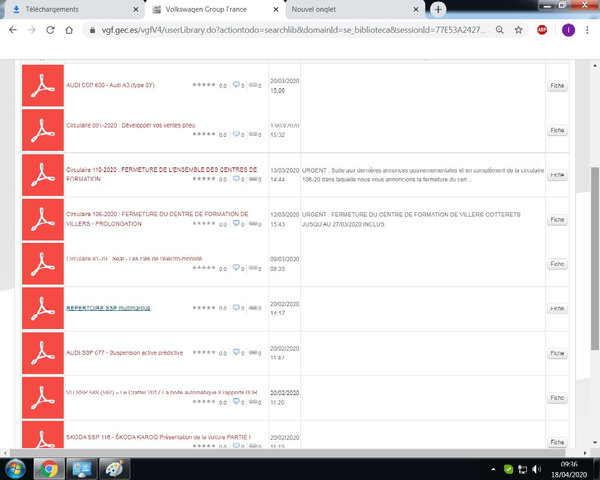Click Fiche button for Circulaire 091-2020
Viewport: 600px width, 480px height.
557,130
